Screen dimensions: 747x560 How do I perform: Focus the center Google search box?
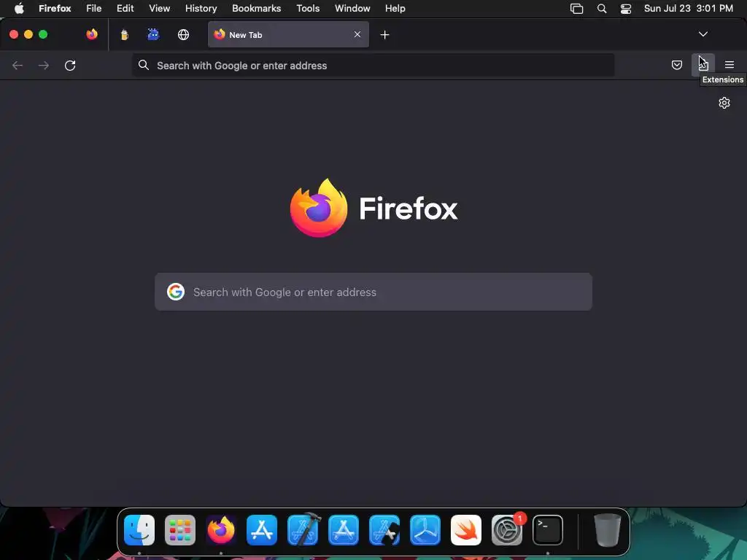pos(373,292)
